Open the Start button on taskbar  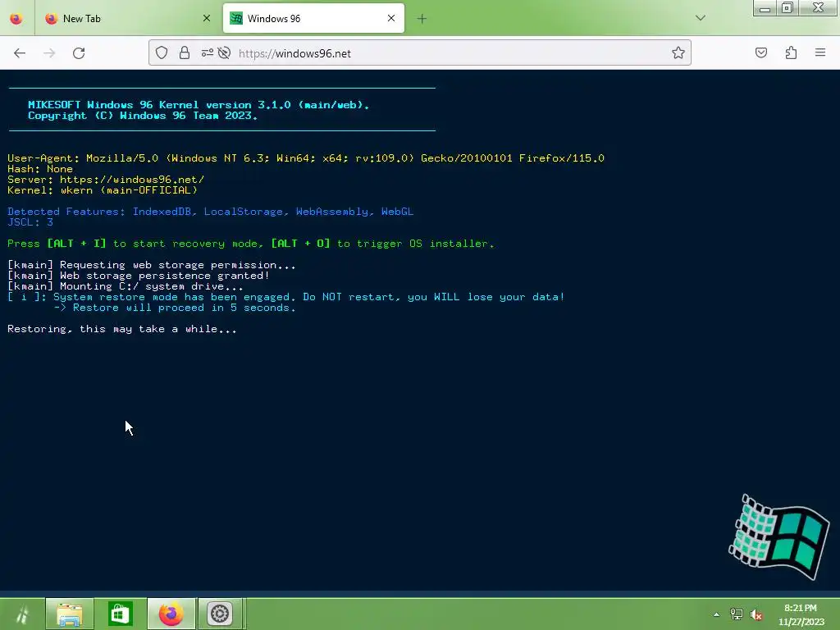coord(21,614)
